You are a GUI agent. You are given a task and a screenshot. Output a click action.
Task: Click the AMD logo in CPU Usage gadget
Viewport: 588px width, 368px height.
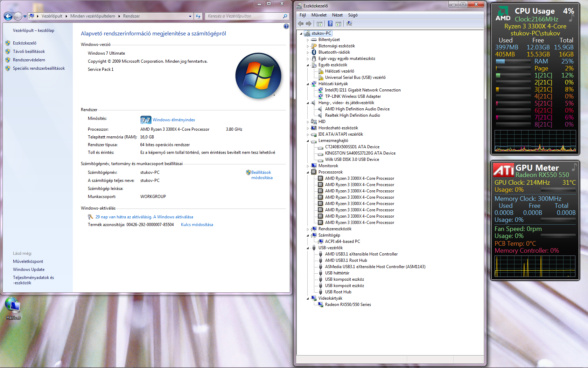coord(503,14)
